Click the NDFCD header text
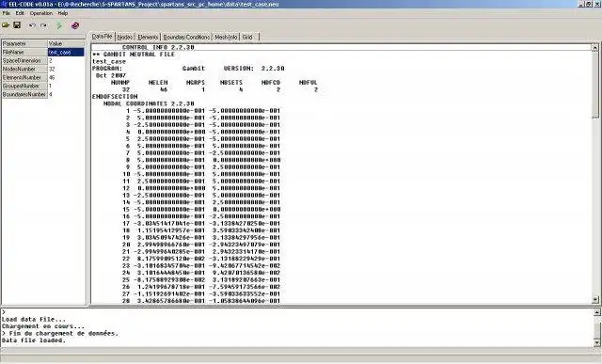Screen dimensions: 602x364 [271, 83]
